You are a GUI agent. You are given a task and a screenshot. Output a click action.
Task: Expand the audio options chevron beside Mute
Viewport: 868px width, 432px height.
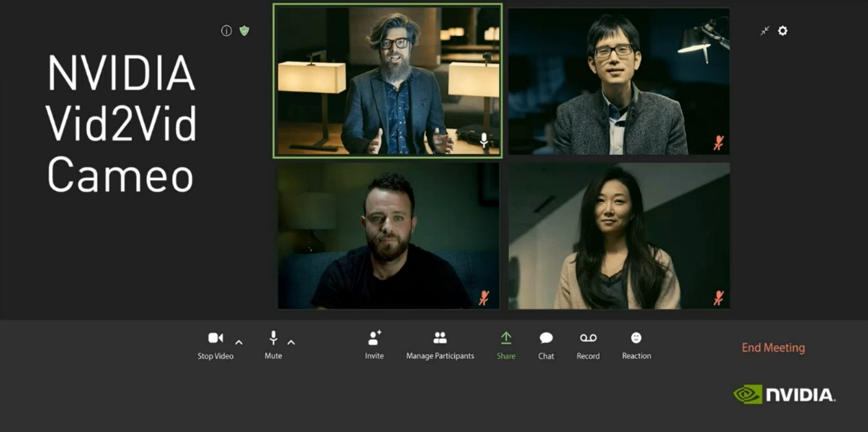290,342
